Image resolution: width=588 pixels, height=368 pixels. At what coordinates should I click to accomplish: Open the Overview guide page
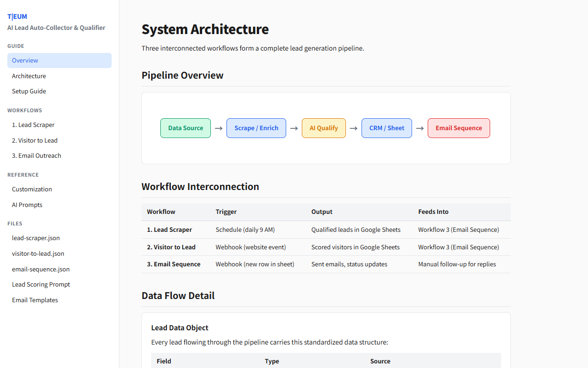[x=25, y=60]
